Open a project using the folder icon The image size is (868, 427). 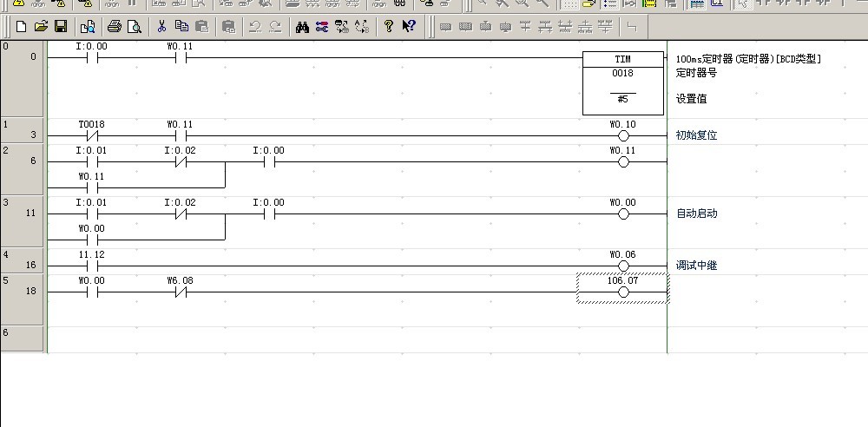(40, 27)
